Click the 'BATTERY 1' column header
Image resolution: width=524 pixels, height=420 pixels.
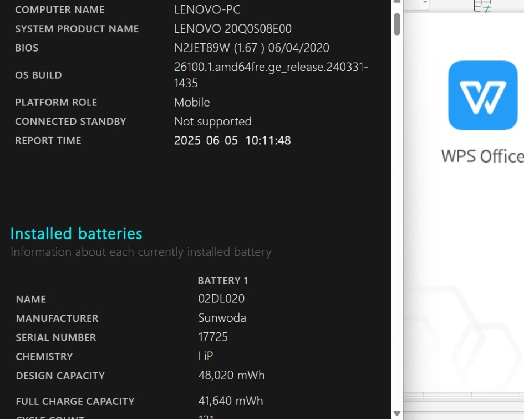click(223, 281)
